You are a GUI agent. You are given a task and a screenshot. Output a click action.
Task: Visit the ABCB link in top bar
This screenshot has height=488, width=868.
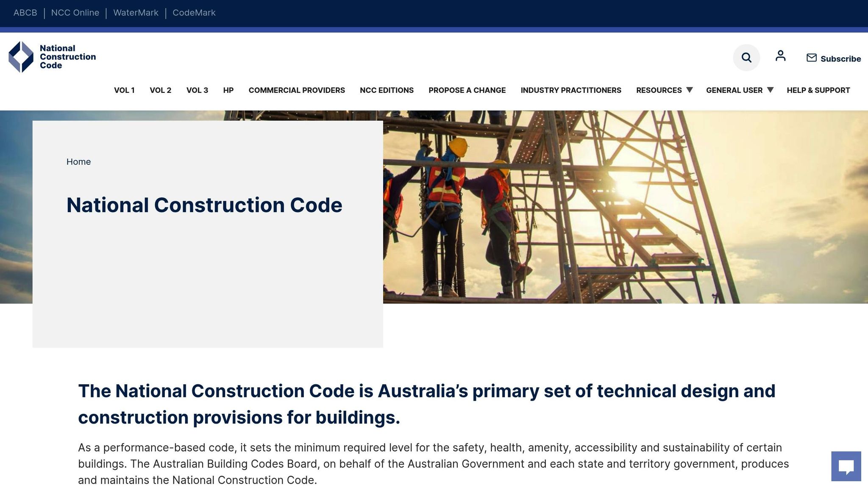point(25,13)
